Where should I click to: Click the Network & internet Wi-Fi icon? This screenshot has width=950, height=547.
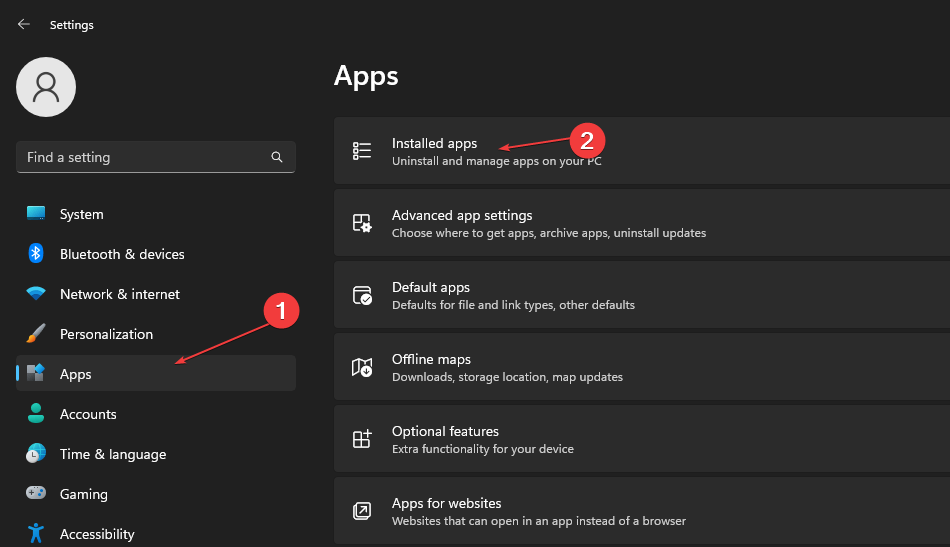tap(36, 294)
